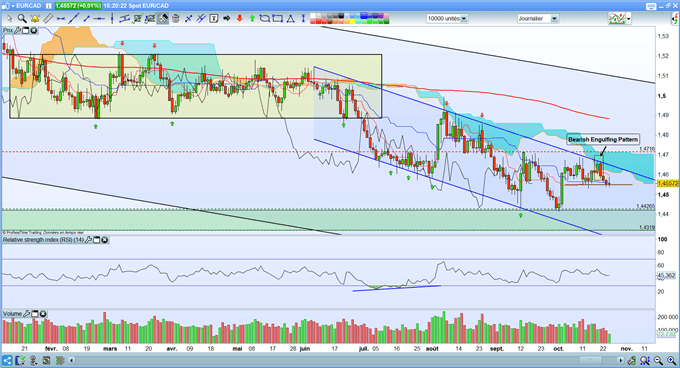Click the 1,45572 (+0,01%) price quote in title
The width and height of the screenshot is (680, 368).
[x=78, y=6]
